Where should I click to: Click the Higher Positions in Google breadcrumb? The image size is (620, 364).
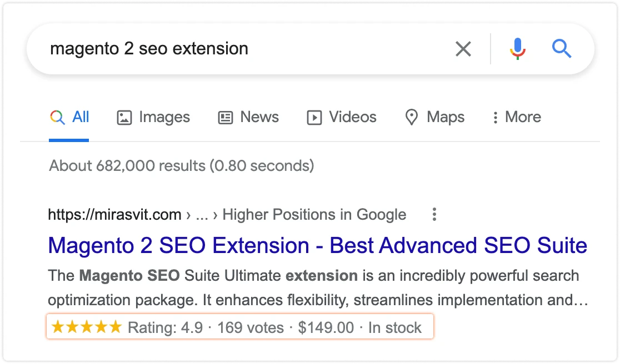pyautogui.click(x=314, y=215)
